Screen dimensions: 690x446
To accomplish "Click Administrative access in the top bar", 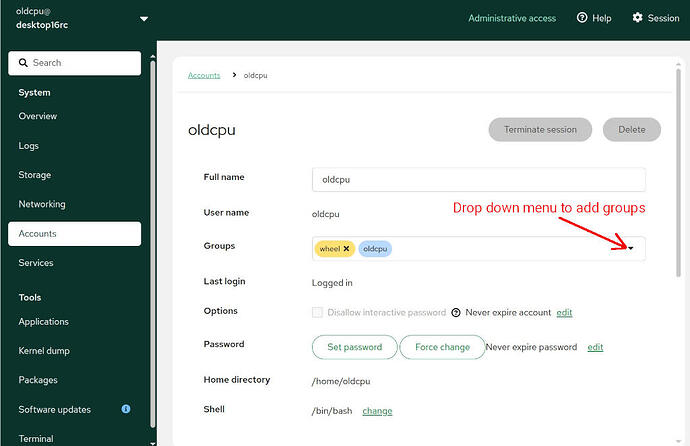I will pyautogui.click(x=512, y=18).
